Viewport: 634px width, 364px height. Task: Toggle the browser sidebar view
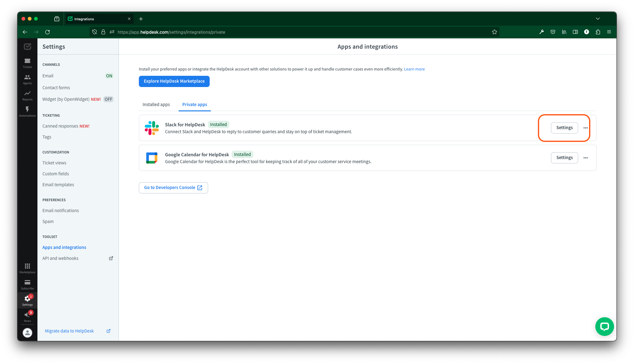(x=575, y=32)
